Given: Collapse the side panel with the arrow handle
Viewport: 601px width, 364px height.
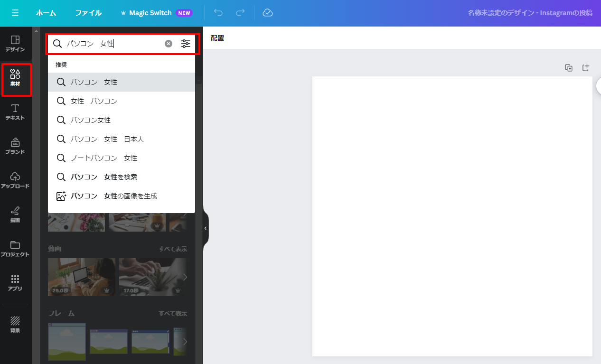Looking at the screenshot, I should (206, 228).
